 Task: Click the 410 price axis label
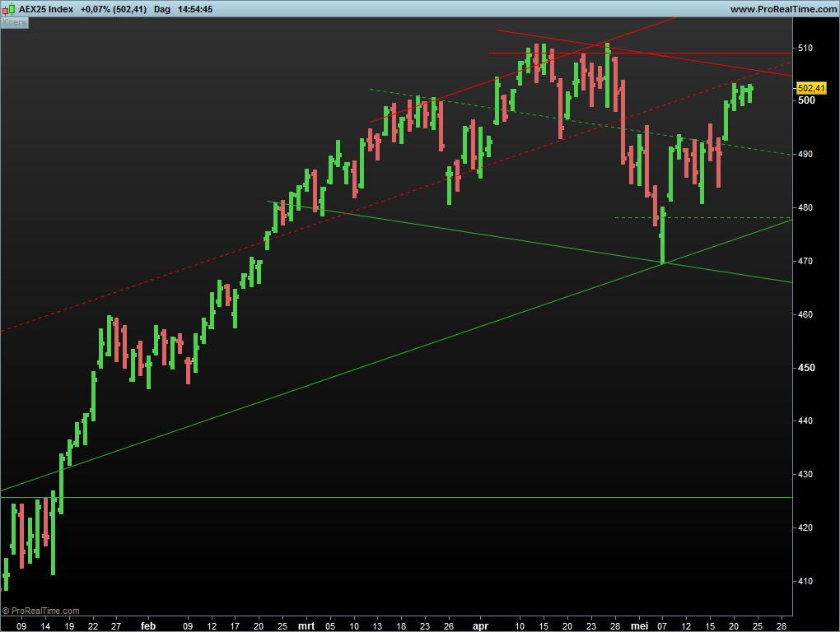(805, 581)
